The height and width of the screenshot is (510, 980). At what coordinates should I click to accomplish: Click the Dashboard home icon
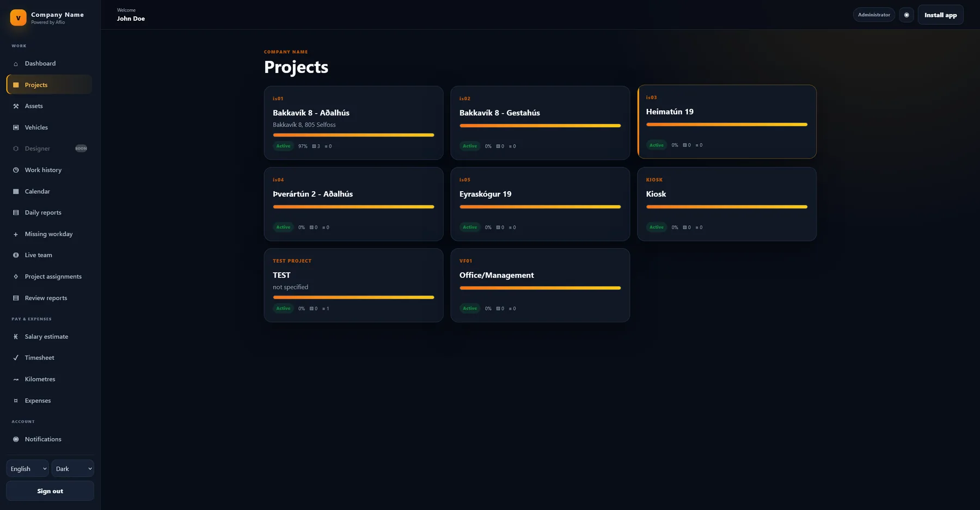click(x=16, y=64)
